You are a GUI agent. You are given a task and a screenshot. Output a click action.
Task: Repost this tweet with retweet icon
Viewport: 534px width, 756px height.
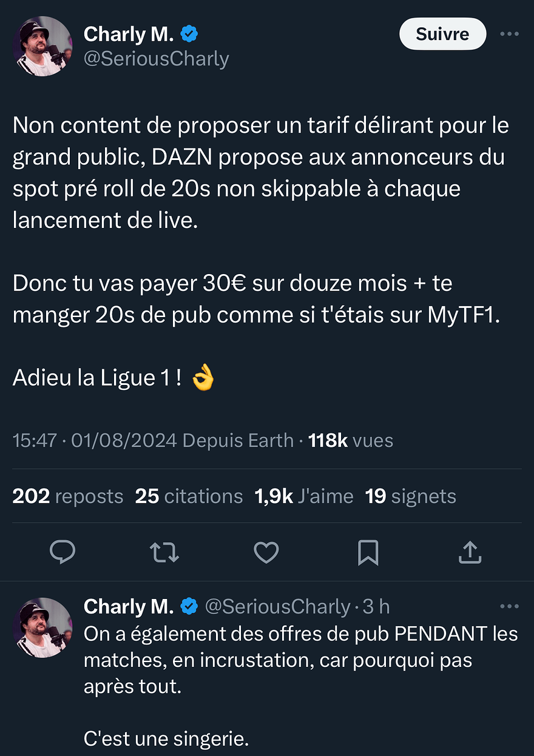164,552
